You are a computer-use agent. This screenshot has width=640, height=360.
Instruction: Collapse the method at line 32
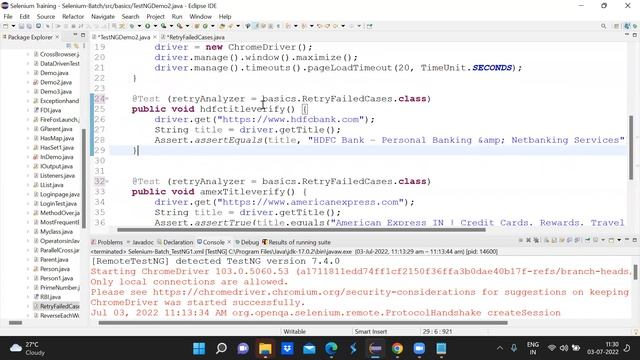coord(107,181)
